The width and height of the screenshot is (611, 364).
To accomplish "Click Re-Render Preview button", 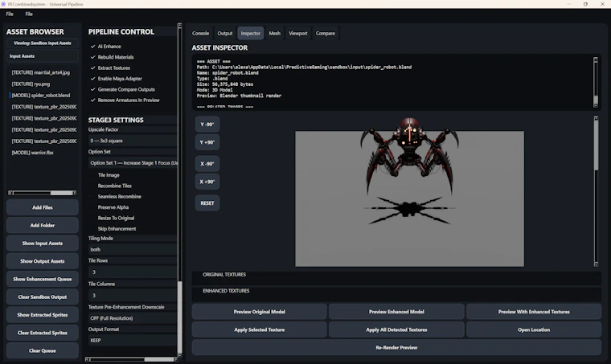I will (396, 348).
